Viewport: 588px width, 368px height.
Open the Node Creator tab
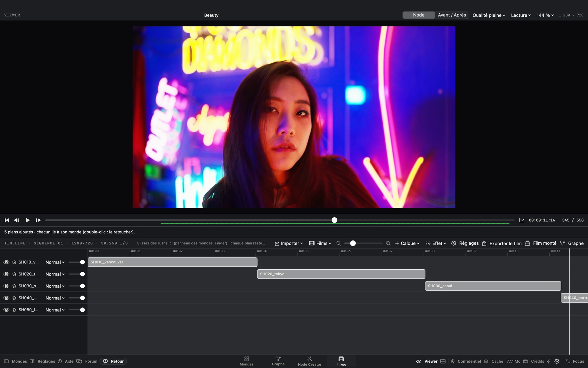click(x=310, y=361)
